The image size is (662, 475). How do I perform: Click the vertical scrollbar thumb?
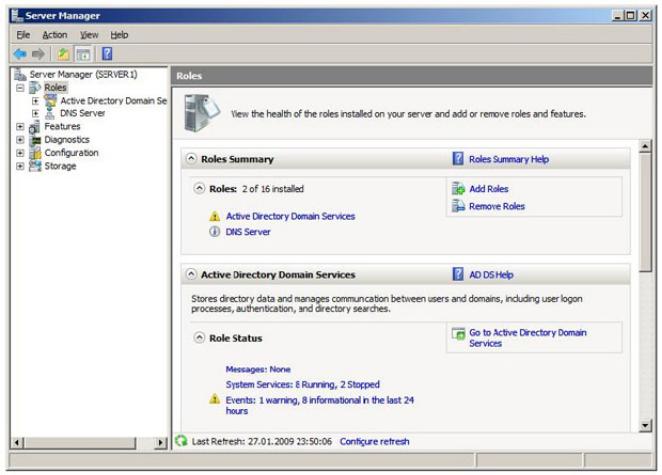645,212
